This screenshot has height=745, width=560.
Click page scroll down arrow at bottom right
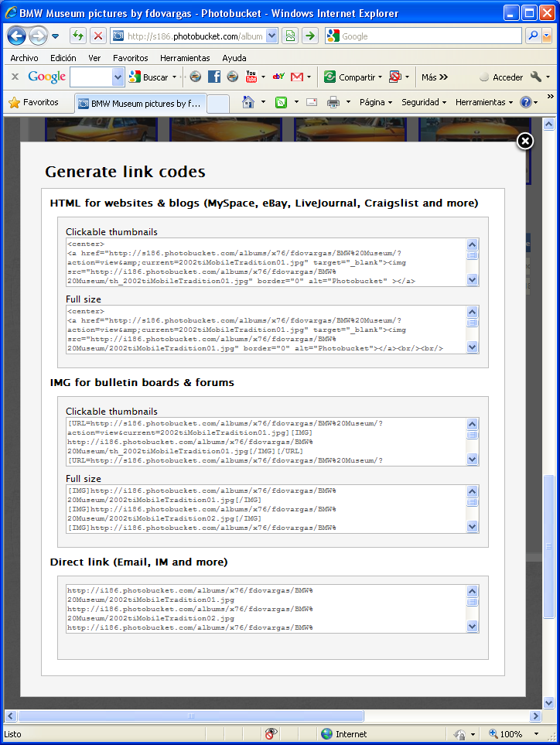pyautogui.click(x=548, y=702)
